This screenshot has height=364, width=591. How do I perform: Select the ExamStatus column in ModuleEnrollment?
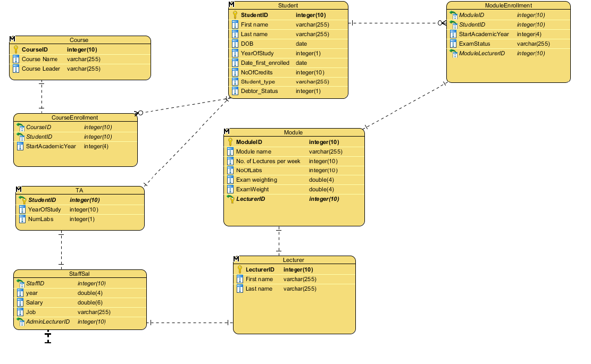pos(509,44)
